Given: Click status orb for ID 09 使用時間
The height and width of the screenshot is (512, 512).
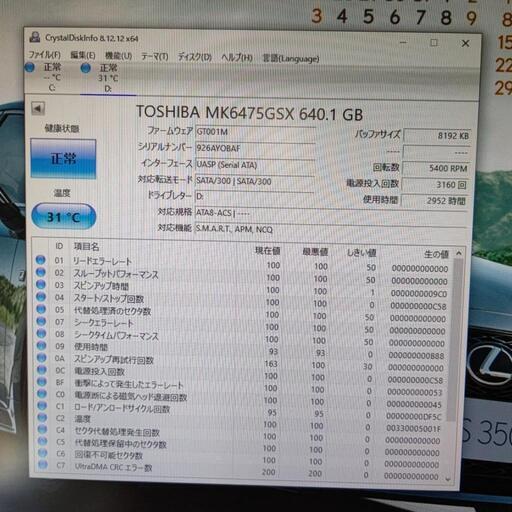Looking at the screenshot, I should (41, 345).
